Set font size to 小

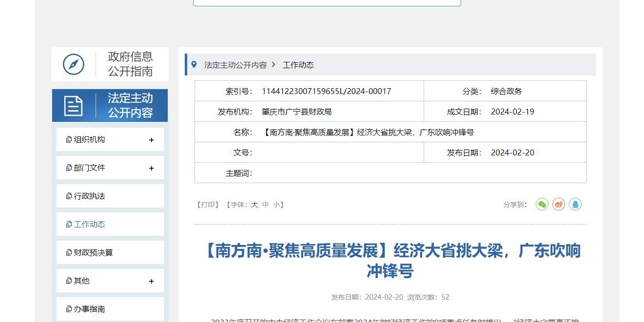click(276, 205)
